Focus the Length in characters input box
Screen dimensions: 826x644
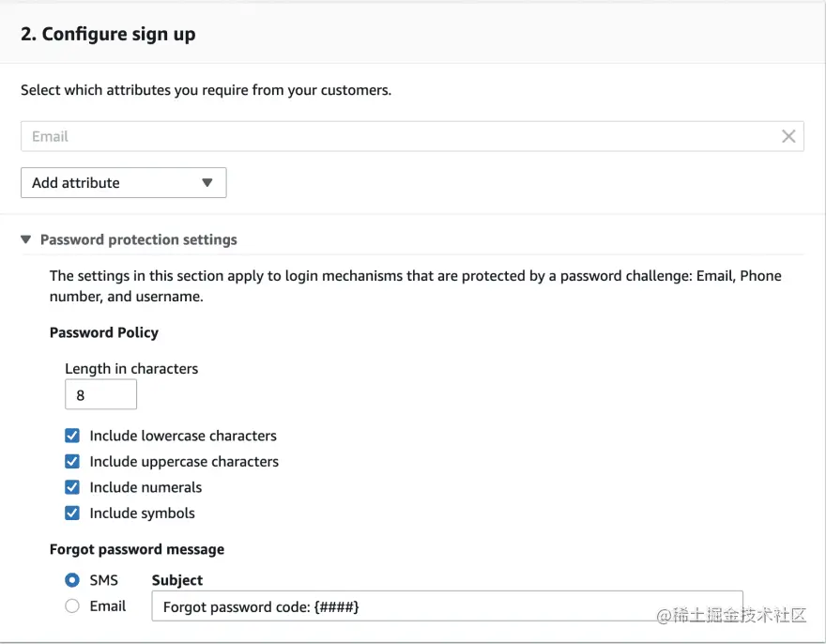(100, 395)
